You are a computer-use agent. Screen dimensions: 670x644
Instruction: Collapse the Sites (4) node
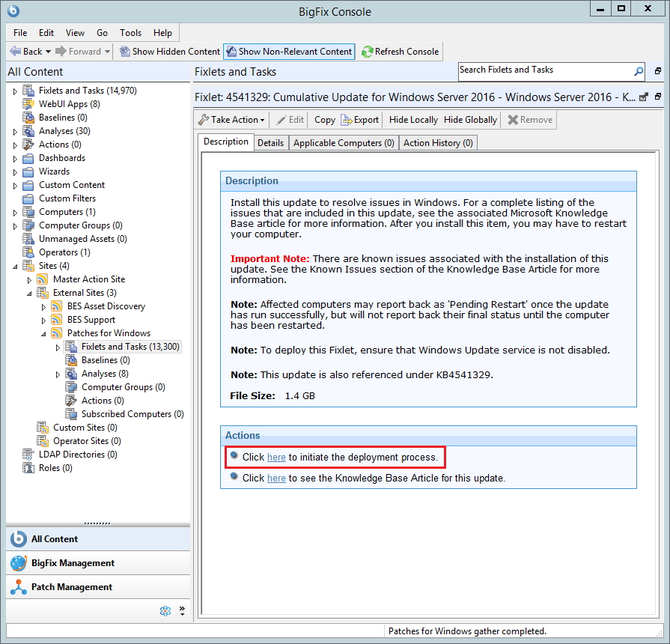tap(15, 267)
